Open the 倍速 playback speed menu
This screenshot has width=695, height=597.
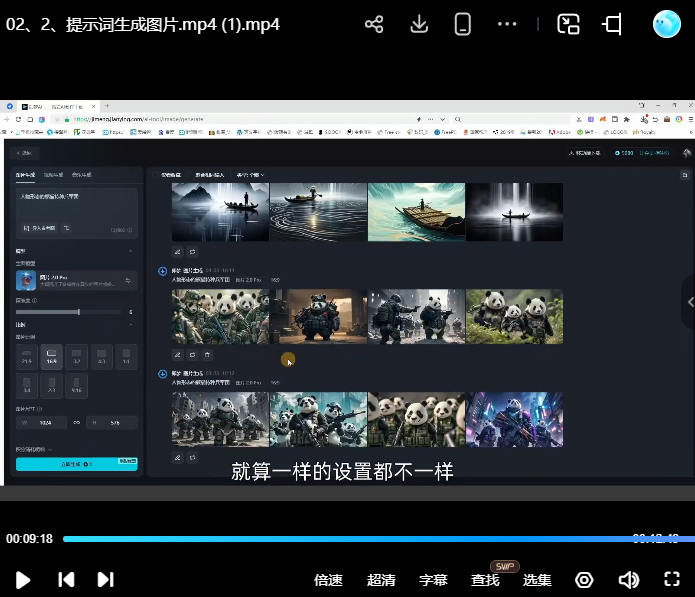pos(328,580)
